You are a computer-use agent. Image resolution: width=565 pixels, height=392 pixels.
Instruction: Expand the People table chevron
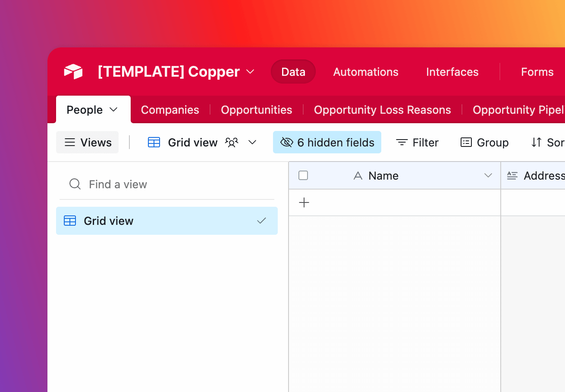[x=113, y=109]
